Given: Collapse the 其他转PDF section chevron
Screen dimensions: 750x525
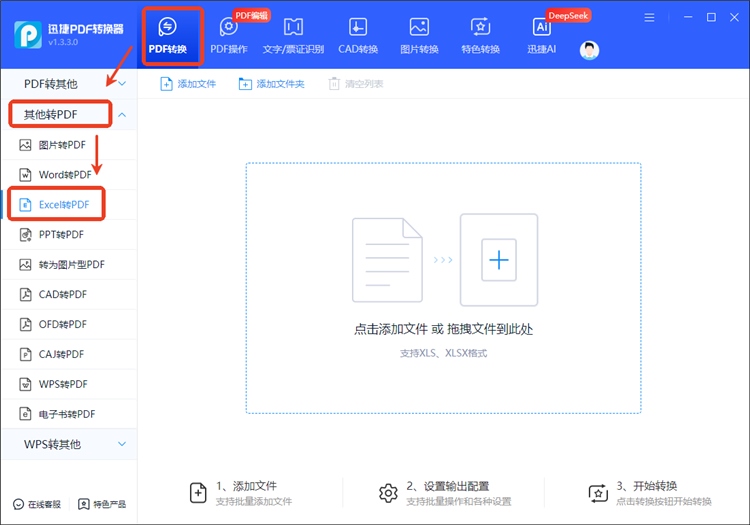Looking at the screenshot, I should 122,115.
